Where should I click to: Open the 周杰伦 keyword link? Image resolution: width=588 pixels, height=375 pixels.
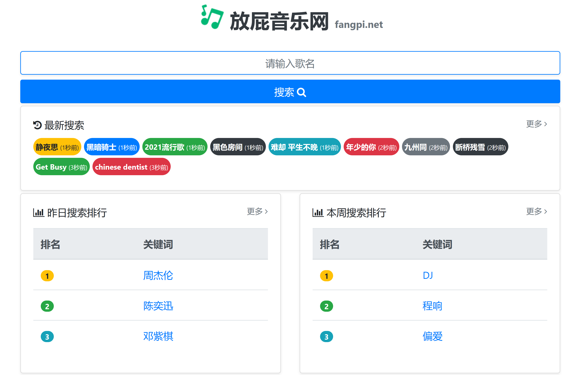(158, 275)
